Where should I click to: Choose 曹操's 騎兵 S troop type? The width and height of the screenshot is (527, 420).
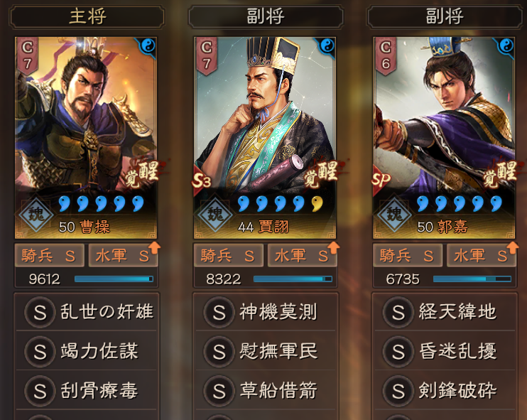(49, 256)
